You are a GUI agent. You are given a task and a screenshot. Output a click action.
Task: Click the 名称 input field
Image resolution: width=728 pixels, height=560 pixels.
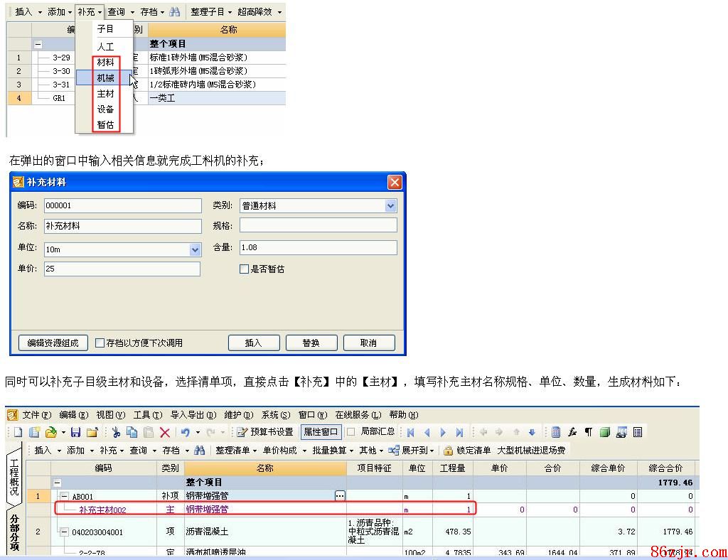122,226
